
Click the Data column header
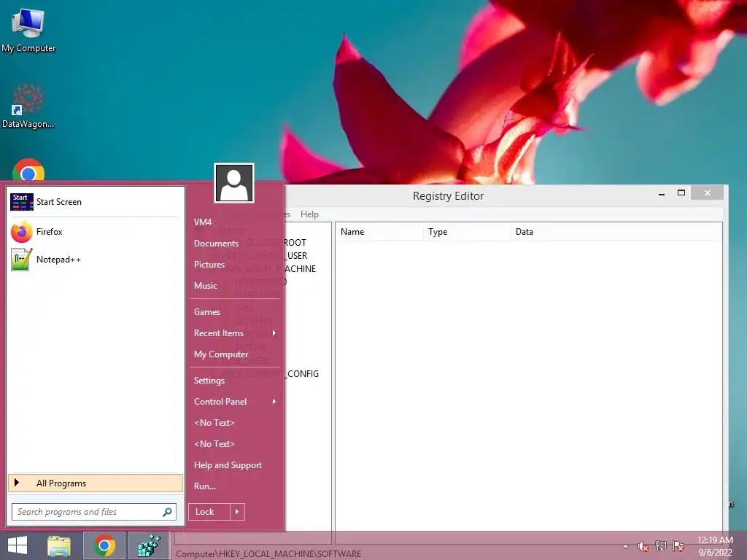pos(616,232)
